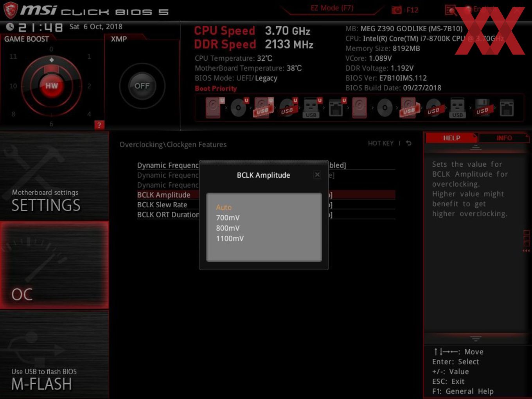Click the HOT KEY label
This screenshot has height=399, width=532.
[x=381, y=143]
